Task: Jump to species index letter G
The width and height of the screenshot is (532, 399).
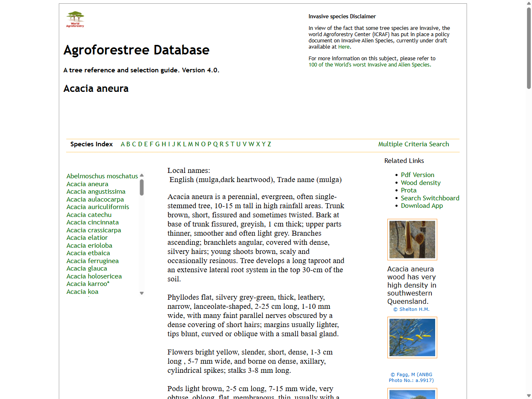Action: click(158, 144)
